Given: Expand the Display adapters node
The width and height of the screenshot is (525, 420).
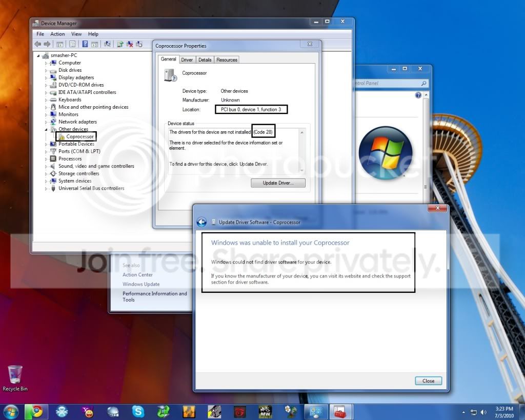Looking at the screenshot, I should click(46, 78).
